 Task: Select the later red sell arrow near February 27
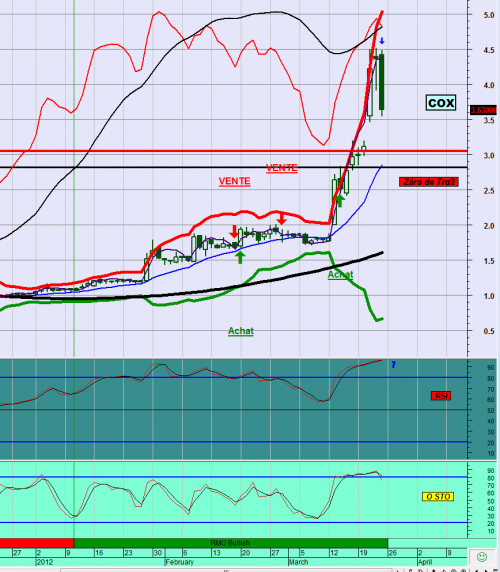[281, 218]
